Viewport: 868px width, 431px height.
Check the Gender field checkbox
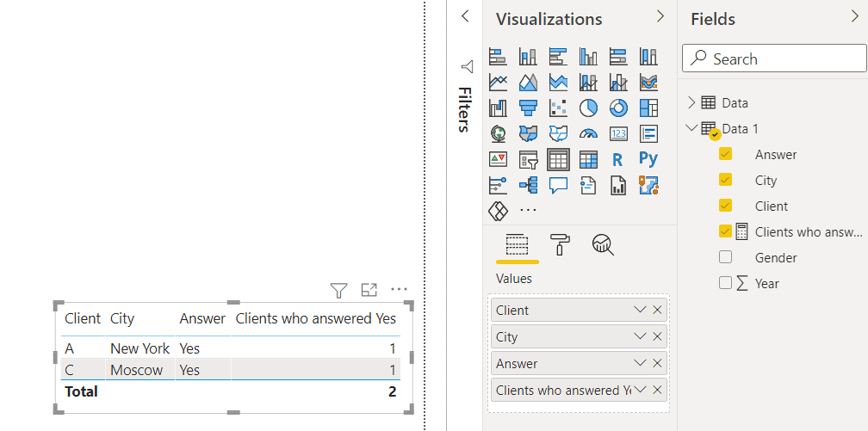(x=725, y=257)
